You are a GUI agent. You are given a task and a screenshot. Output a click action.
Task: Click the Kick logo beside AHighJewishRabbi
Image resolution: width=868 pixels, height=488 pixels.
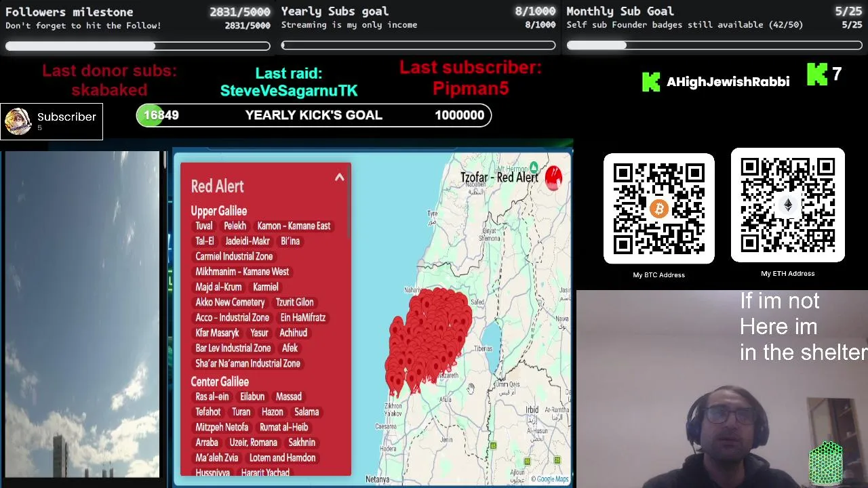pos(651,82)
